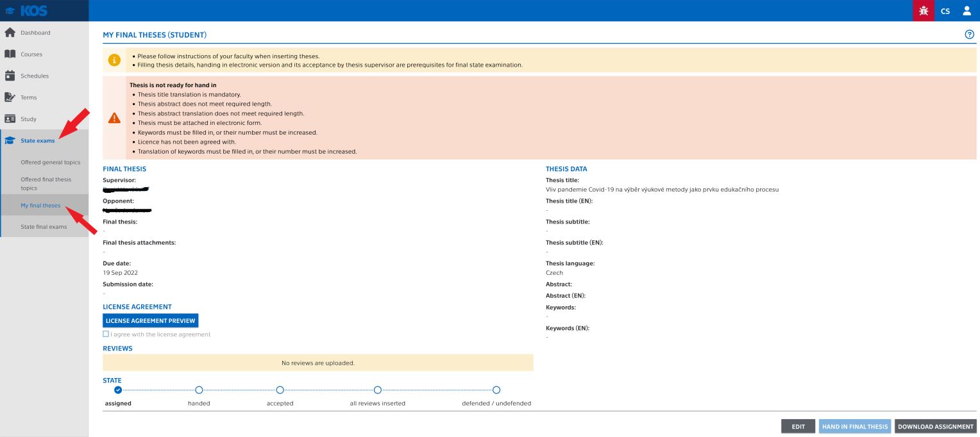
Task: Open the user profile icon
Action: (x=967, y=11)
